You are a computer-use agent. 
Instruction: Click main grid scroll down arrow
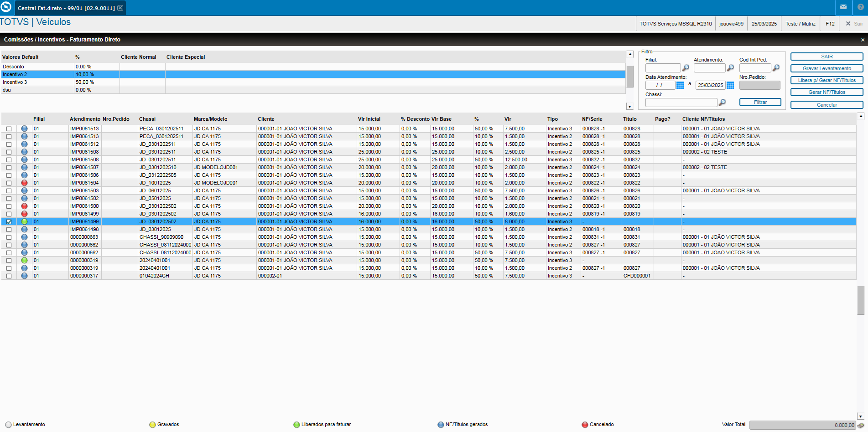coord(861,416)
